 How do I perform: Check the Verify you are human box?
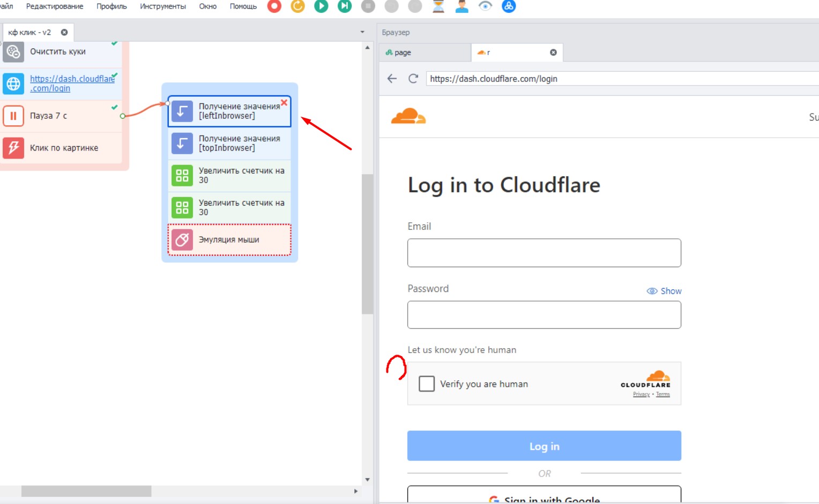click(427, 383)
